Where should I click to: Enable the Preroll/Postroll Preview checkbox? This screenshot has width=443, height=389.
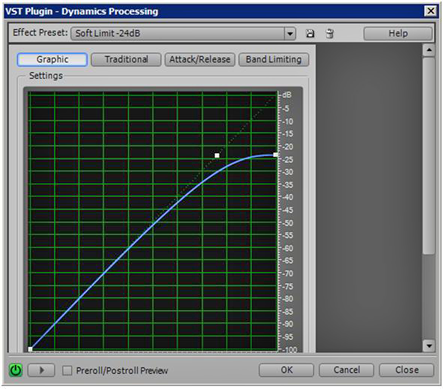(67, 370)
